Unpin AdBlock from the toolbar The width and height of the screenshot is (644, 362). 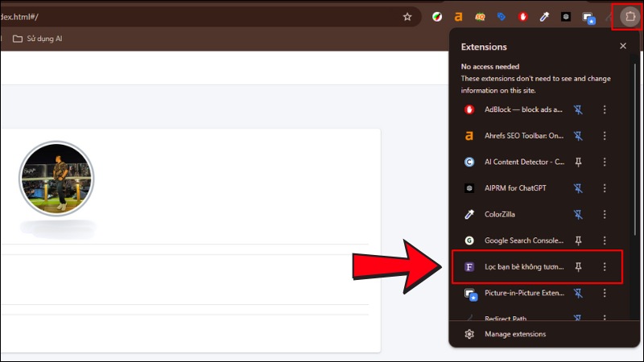578,109
